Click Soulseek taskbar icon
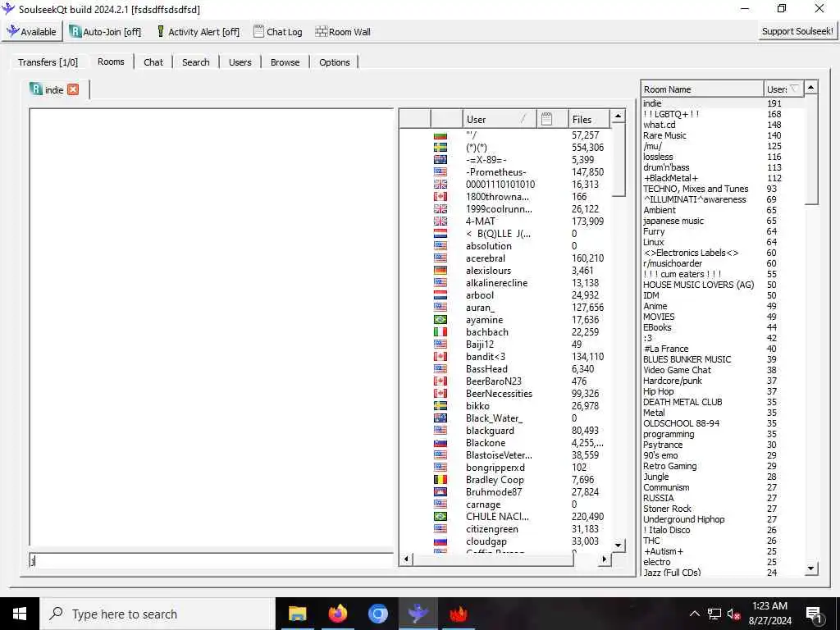 (x=418, y=614)
